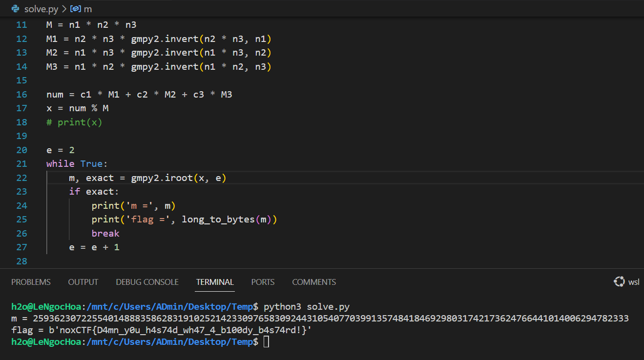Click the long 'm = 2593...' terminal output
The image size is (644, 360).
[320, 319]
